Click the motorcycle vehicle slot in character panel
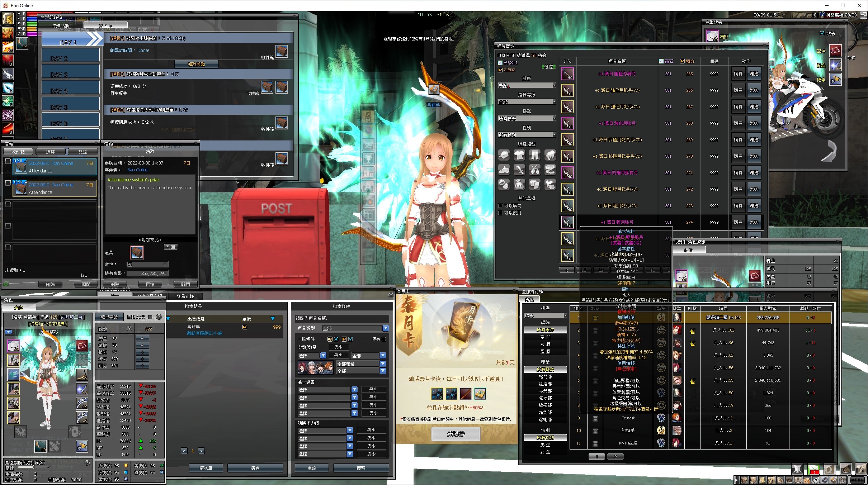This screenshot has width=868, height=485. (82, 446)
